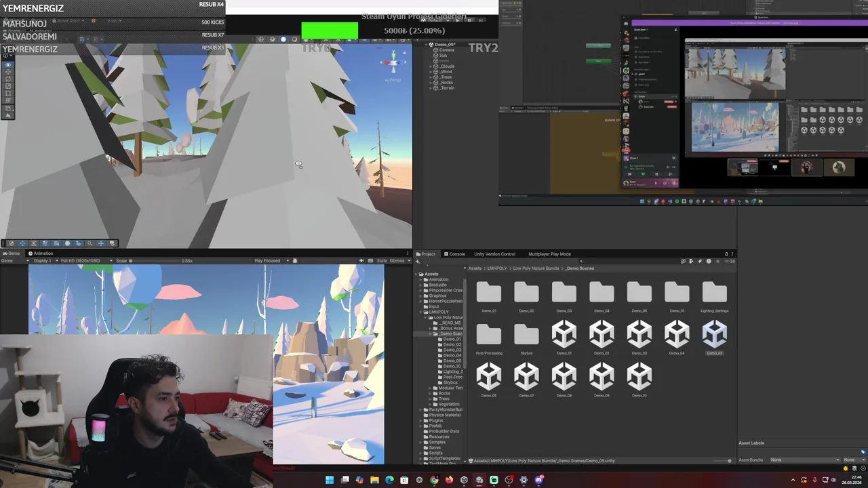This screenshot has height=488, width=868.
Task: Select the Rotate tool in Scene tools overlay
Action: 8,79
